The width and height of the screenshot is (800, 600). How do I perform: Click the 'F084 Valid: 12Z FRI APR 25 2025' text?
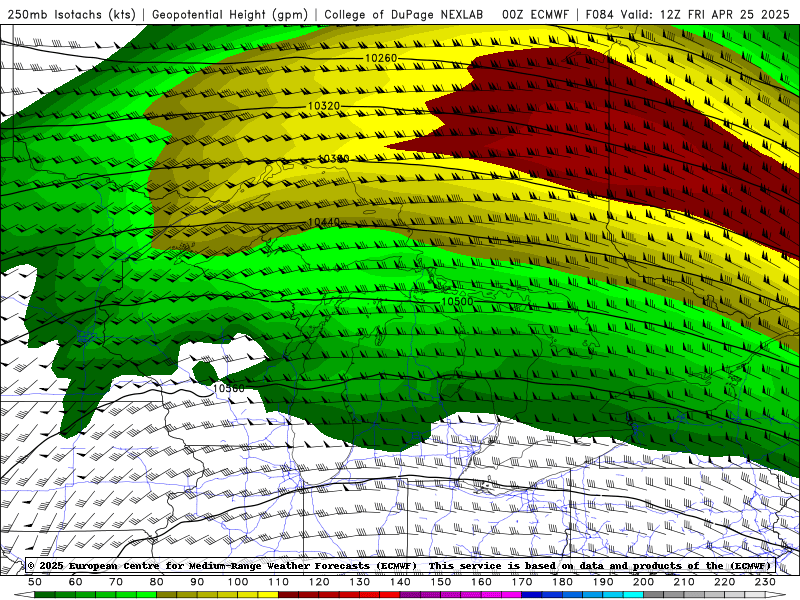point(687,15)
